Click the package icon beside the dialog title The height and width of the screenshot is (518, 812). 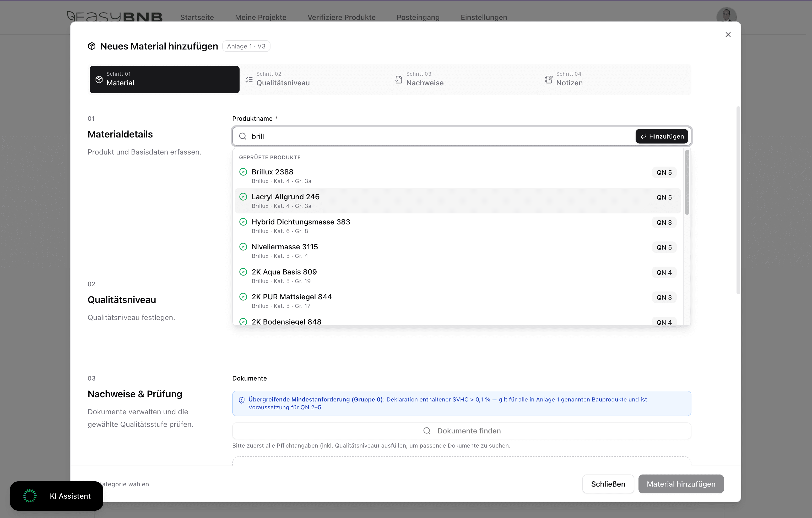tap(92, 46)
